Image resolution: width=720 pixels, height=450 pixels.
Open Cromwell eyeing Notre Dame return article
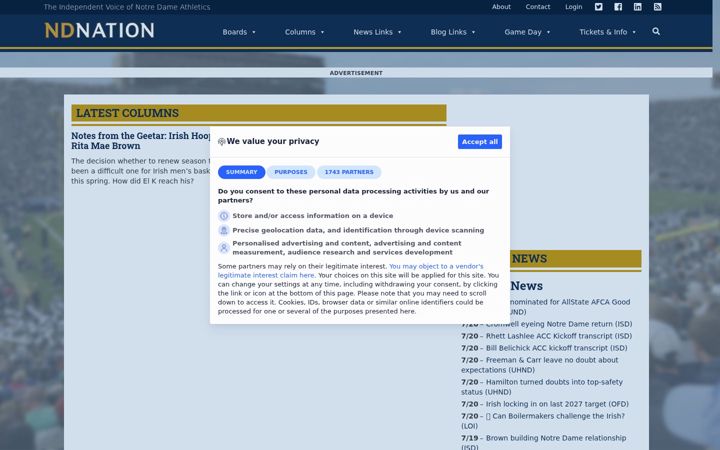point(559,324)
